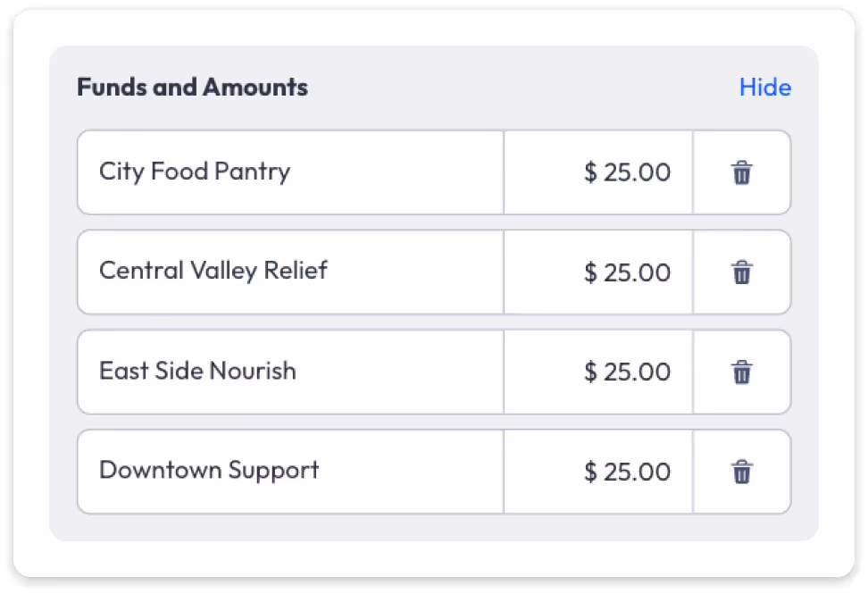868x594 pixels.
Task: Click dollar sign in City Food Pantry row
Action: point(590,172)
